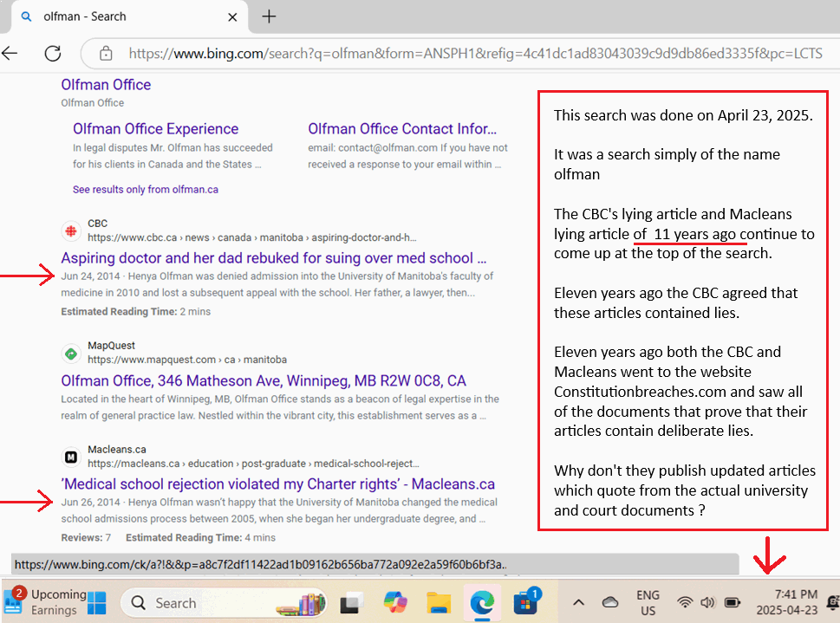Click the taskbar Search box

pyautogui.click(x=225, y=603)
